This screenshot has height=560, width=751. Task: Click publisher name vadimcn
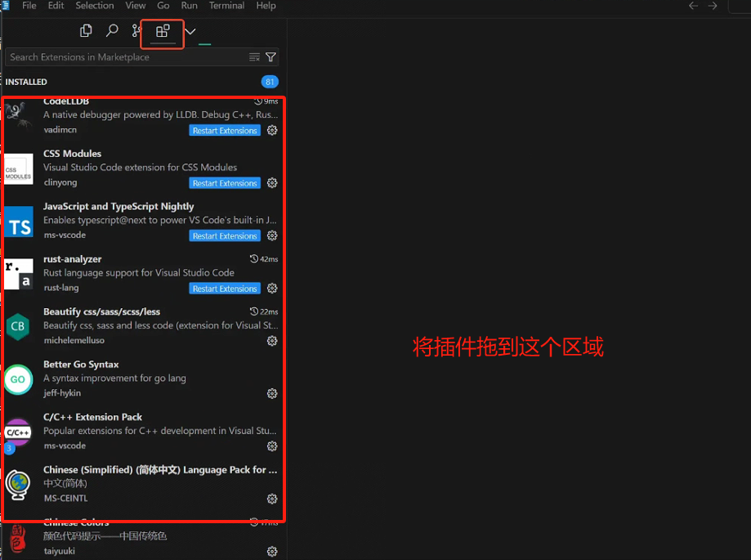tap(60, 130)
